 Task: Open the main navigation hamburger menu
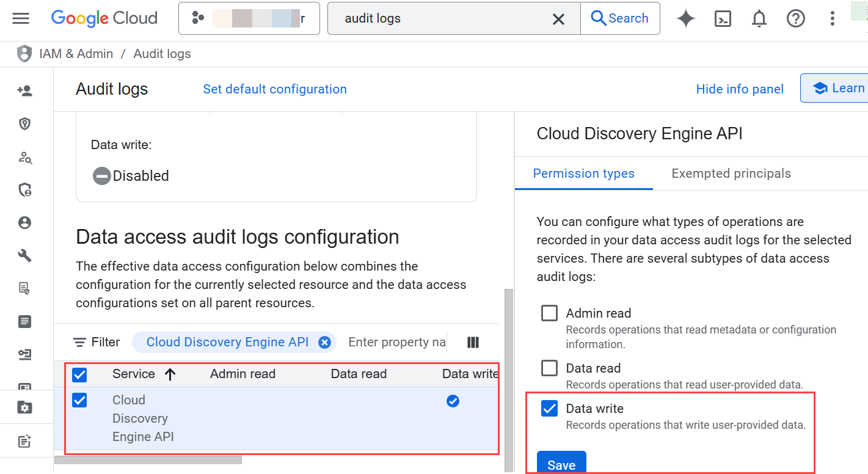pos(21,18)
